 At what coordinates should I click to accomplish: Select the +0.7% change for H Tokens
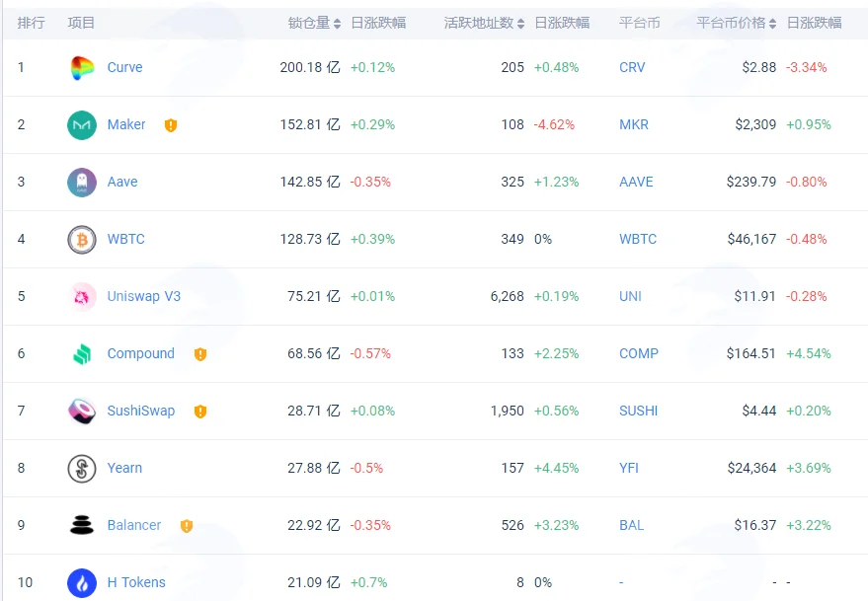[x=368, y=582]
